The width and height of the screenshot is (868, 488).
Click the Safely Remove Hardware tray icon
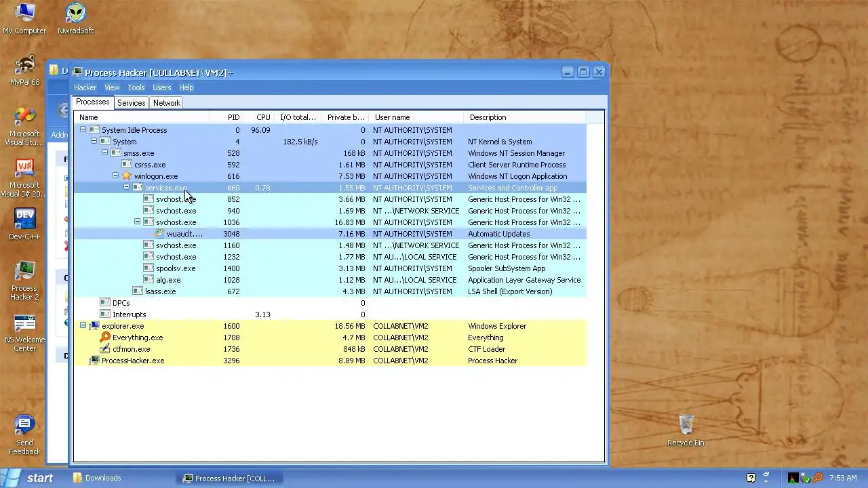click(x=806, y=478)
